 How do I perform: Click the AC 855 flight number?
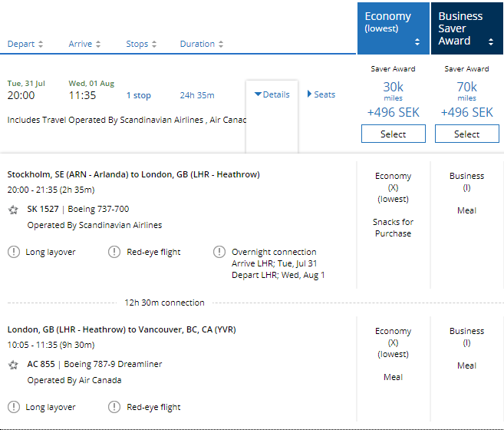click(41, 365)
